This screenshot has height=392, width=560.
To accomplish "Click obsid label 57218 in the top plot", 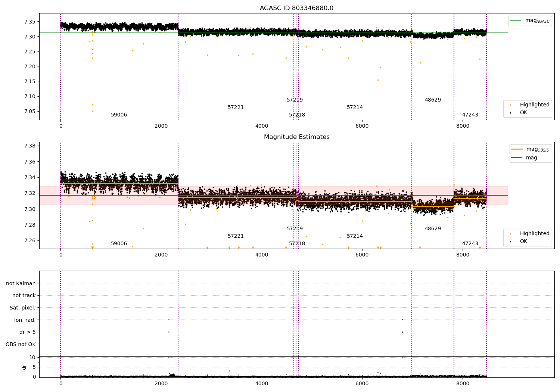I will coord(297,115).
